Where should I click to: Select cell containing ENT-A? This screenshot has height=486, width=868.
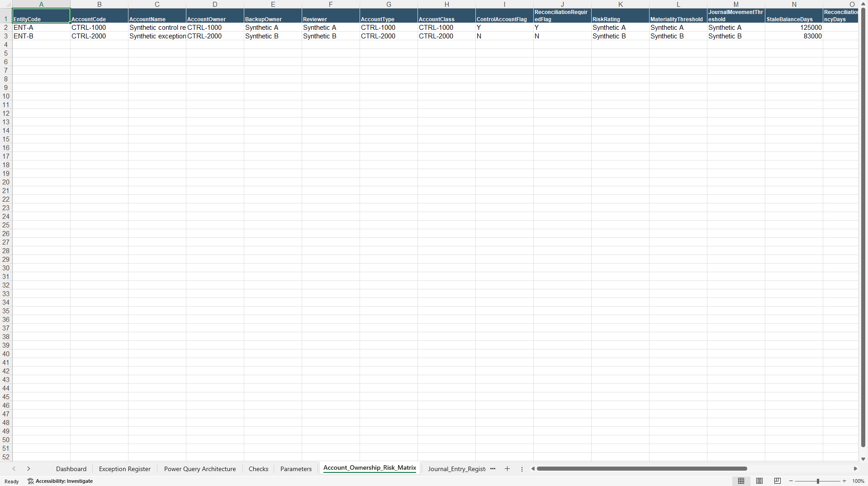tap(41, 28)
